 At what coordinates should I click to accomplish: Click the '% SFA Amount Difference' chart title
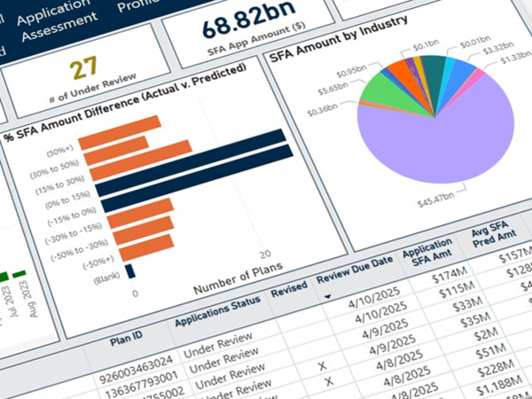pyautogui.click(x=124, y=104)
